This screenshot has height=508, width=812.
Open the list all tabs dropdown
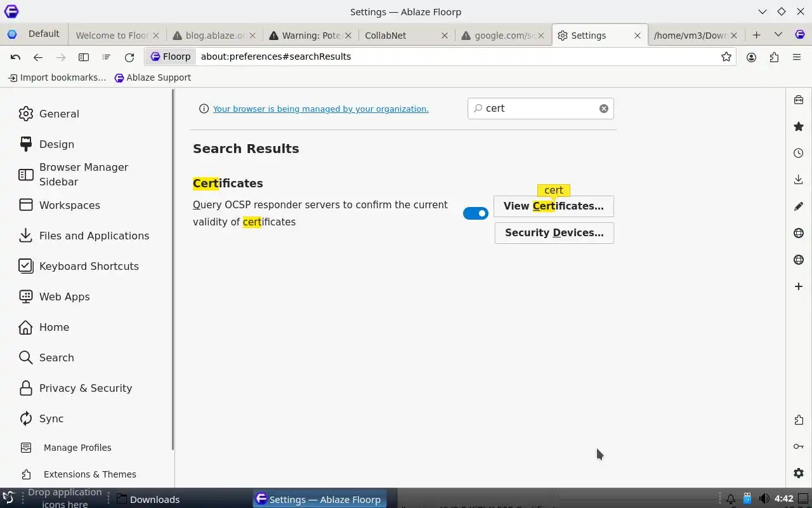pyautogui.click(x=778, y=35)
